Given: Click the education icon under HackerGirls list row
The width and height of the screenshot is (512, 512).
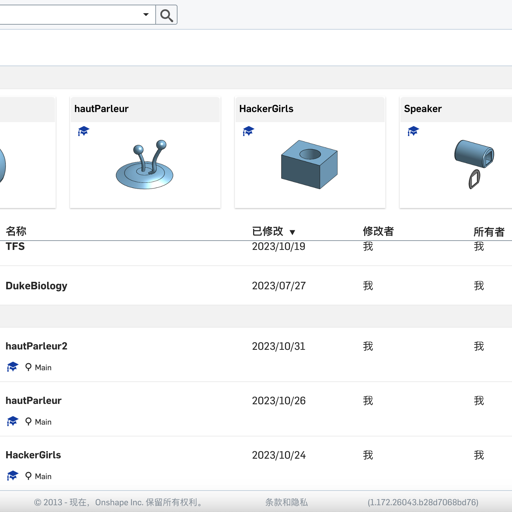Looking at the screenshot, I should [x=12, y=476].
